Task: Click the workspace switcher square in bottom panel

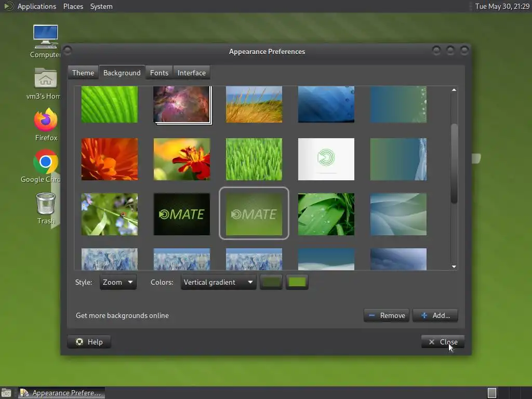Action: (491, 393)
